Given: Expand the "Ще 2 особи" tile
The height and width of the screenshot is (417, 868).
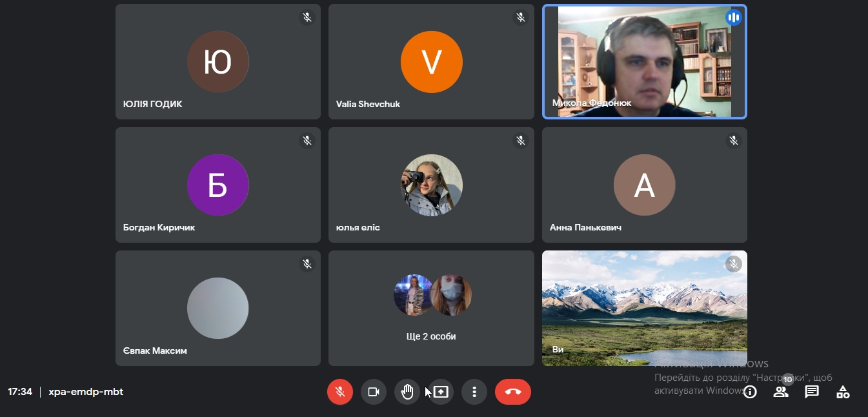Looking at the screenshot, I should 431,308.
